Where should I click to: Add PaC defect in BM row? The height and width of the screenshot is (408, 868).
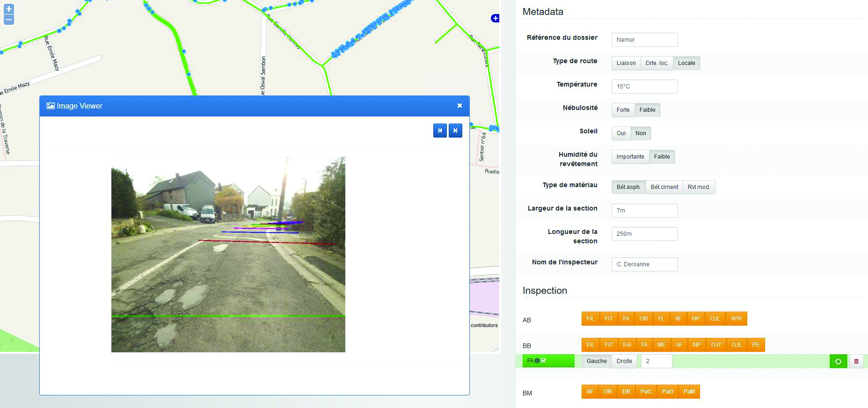click(646, 392)
